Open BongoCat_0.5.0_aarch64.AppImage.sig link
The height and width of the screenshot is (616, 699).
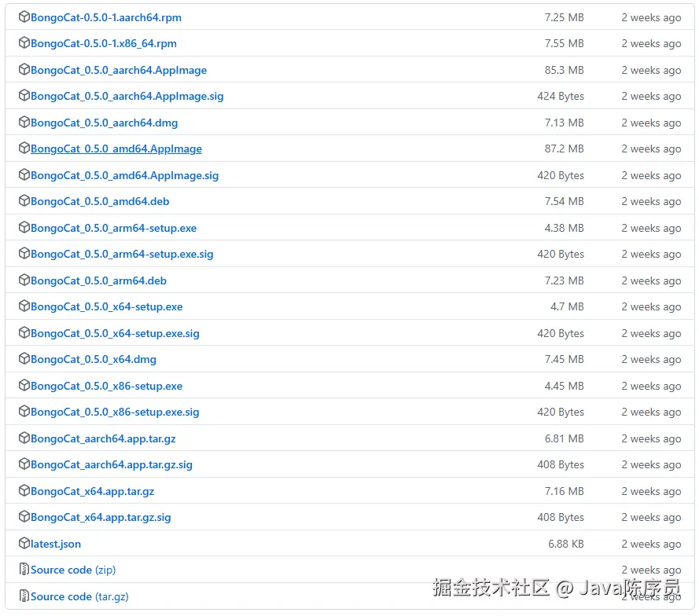tap(127, 97)
